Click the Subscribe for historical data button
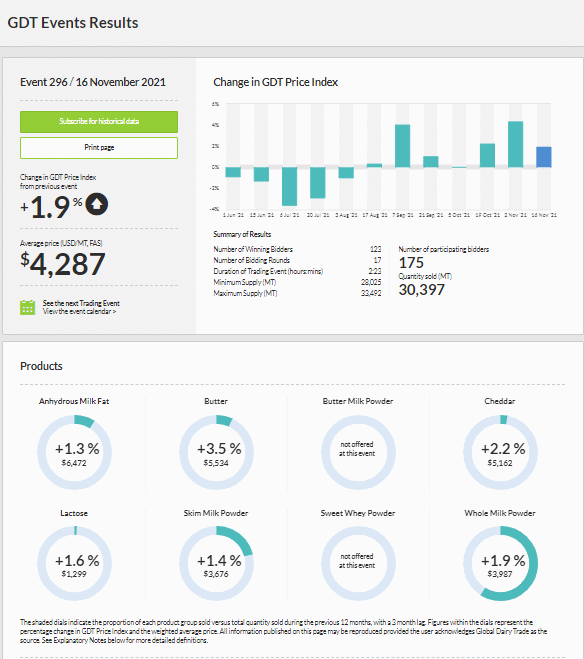This screenshot has height=659, width=584. 99,122
